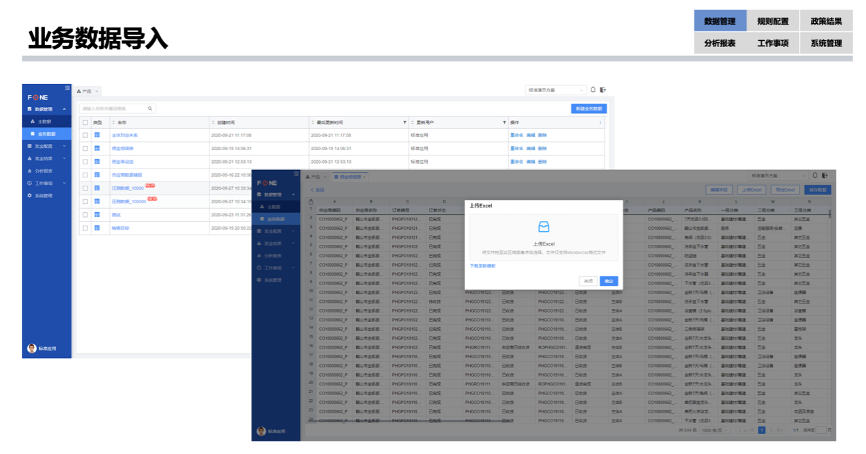Select 业务数据 in the sidebar menu
The height and width of the screenshot is (454, 866).
(x=47, y=134)
